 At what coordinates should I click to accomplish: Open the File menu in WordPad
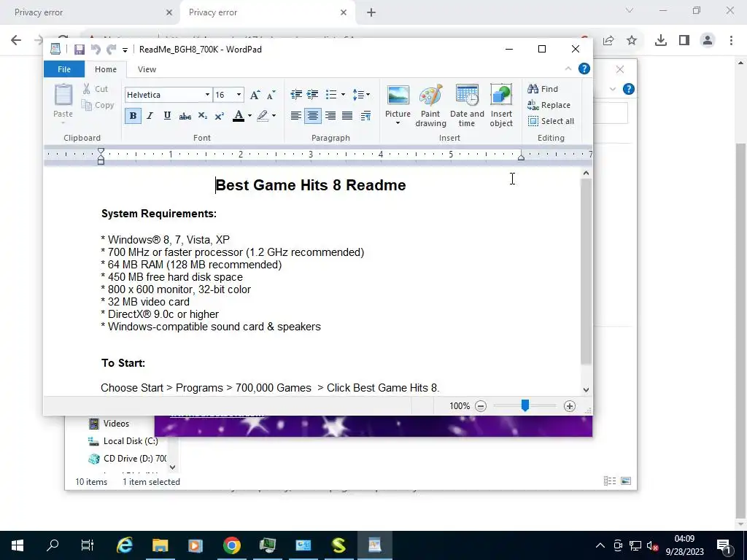click(x=64, y=69)
